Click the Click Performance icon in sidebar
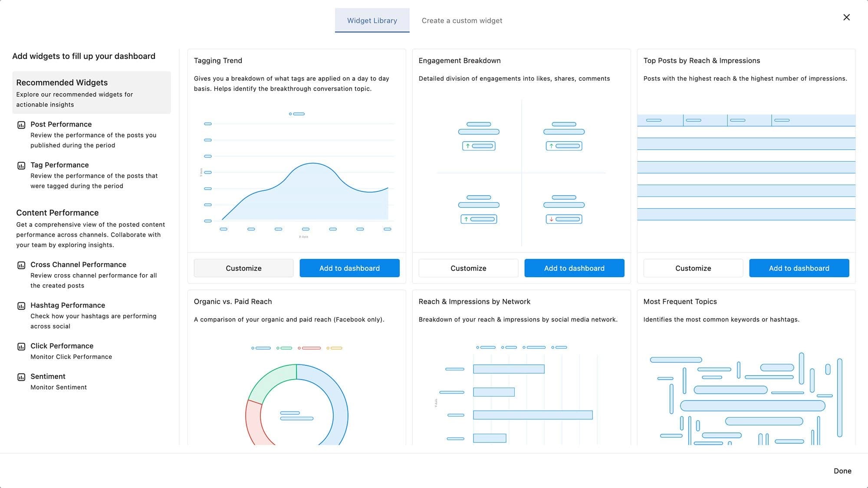Image resolution: width=868 pixels, height=488 pixels. (21, 346)
